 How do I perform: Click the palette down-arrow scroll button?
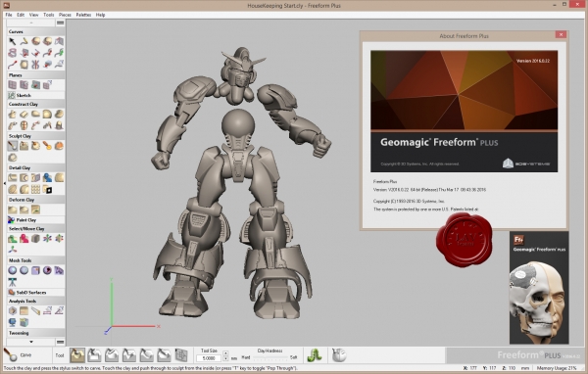coord(31,342)
